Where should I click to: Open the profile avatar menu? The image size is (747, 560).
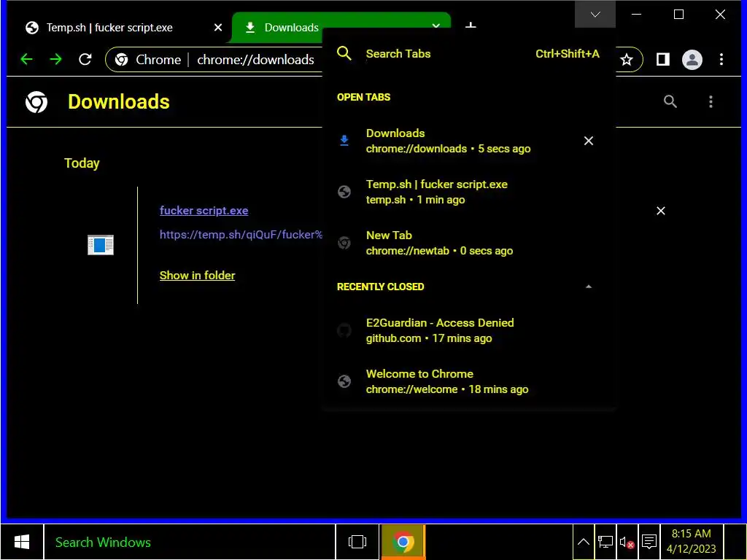pos(692,60)
